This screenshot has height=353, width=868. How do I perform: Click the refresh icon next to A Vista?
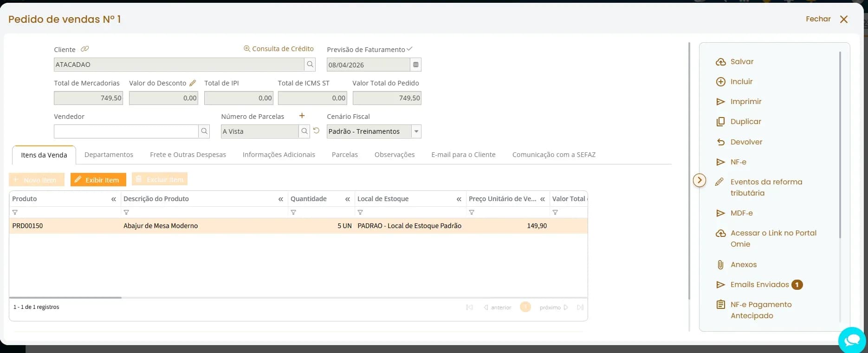pos(317,131)
